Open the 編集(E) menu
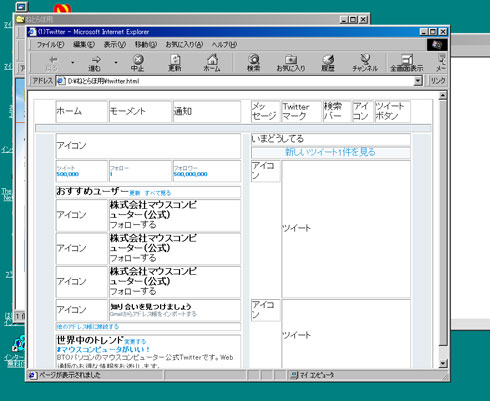Screen dimensions: 490x401 coord(84,45)
